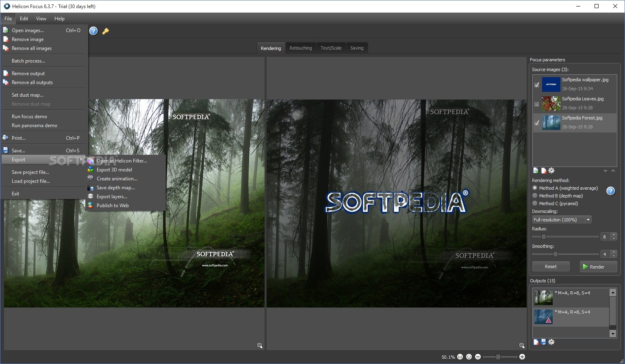
Task: Open outputs settings gear icon
Action: [551, 342]
